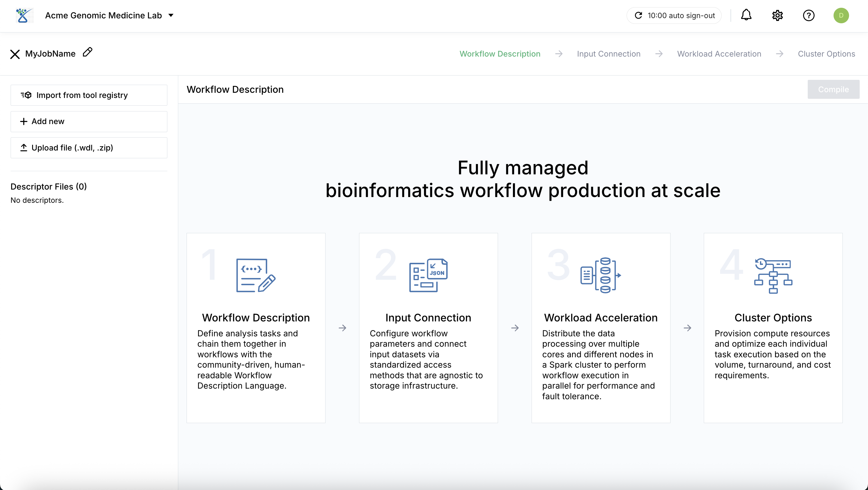Click the X icon to close the job
Viewport: 868px width, 490px height.
coord(15,54)
